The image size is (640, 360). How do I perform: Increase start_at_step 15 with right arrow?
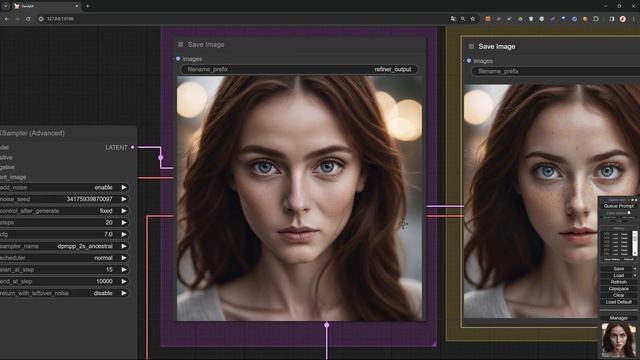tap(124, 270)
